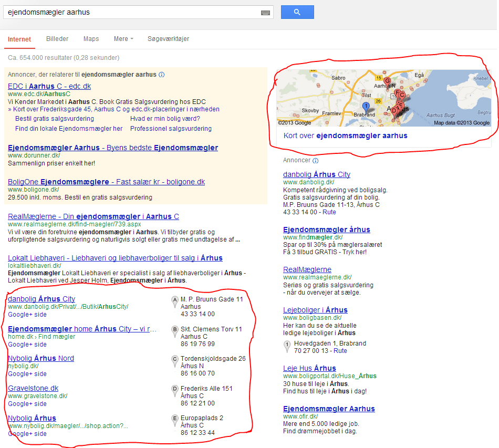Open Google+ side under Gravelstone.dk
The height and width of the screenshot is (448, 499).
[x=27, y=404]
